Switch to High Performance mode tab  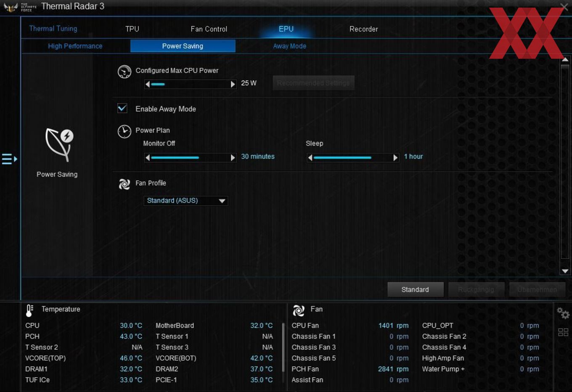pyautogui.click(x=75, y=46)
